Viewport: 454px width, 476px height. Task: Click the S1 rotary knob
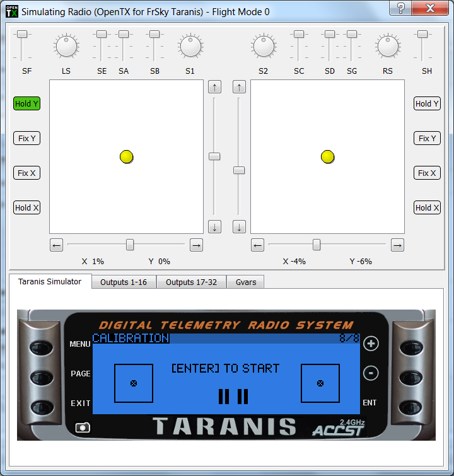[190, 46]
